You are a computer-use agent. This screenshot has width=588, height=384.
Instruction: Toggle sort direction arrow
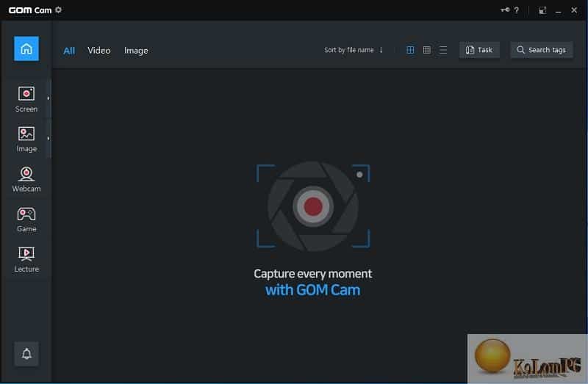[381, 50]
